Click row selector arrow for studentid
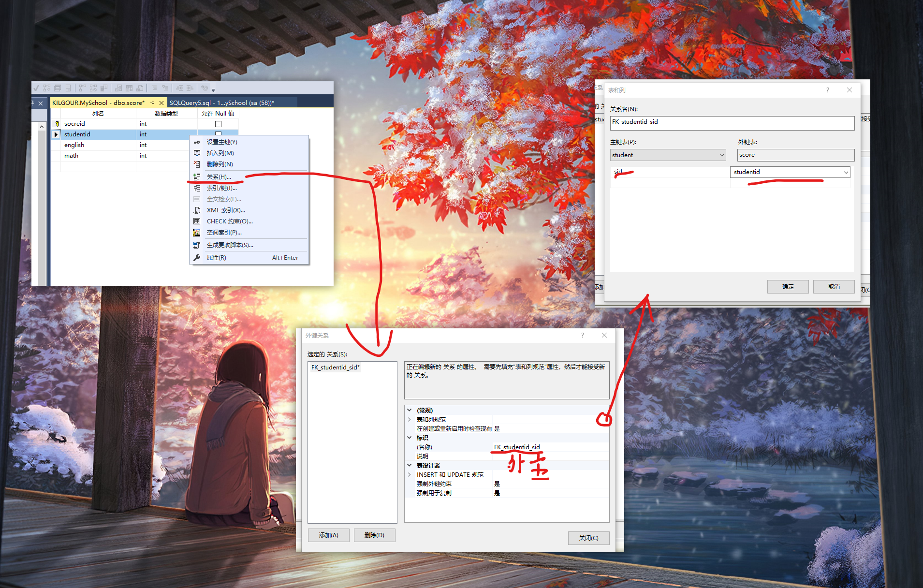 pos(56,134)
